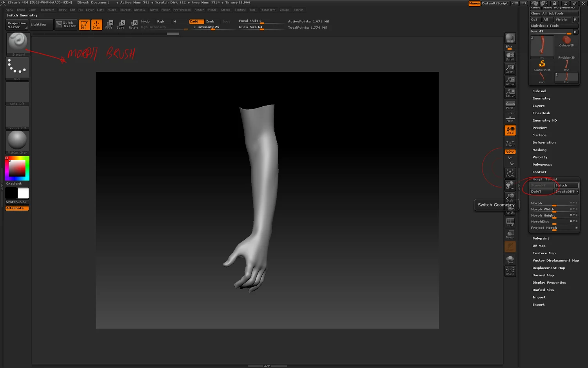This screenshot has width=588, height=368.
Task: Expand the Deformation panel
Action: (x=544, y=142)
